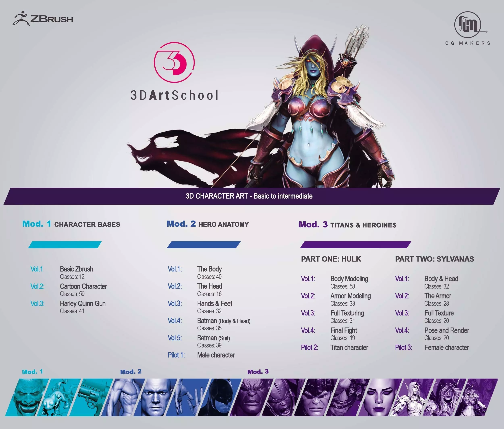The image size is (504, 429).
Task: Click the last Sylvanas pose thumbnail
Action: point(476,397)
